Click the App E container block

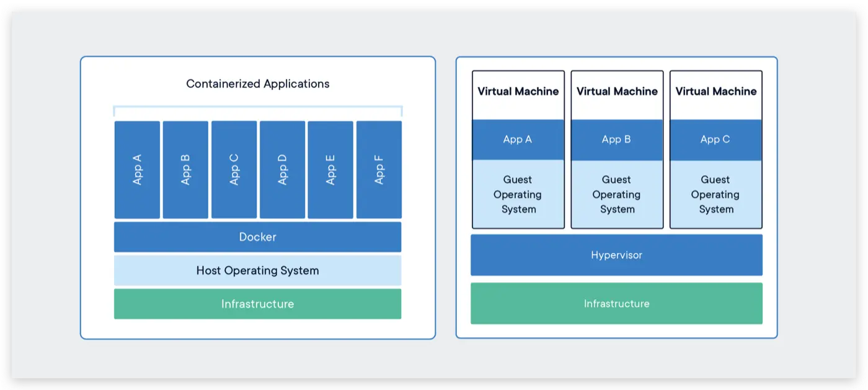click(330, 169)
